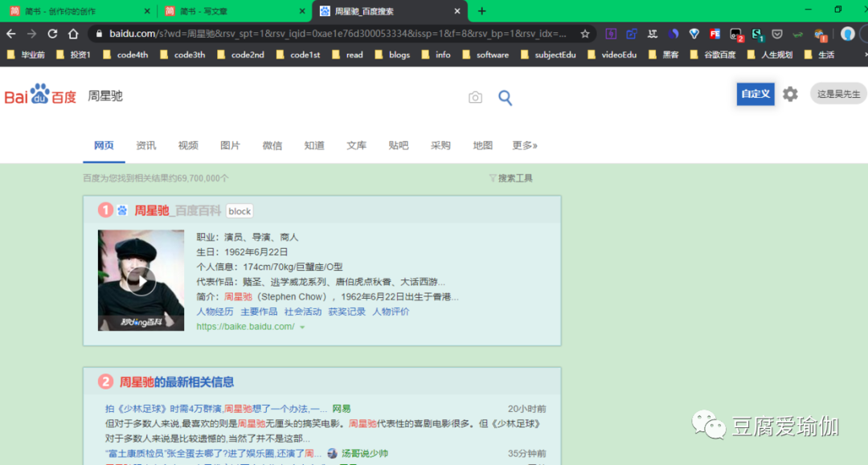
Task: Select the 网页 tab
Action: [x=104, y=145]
